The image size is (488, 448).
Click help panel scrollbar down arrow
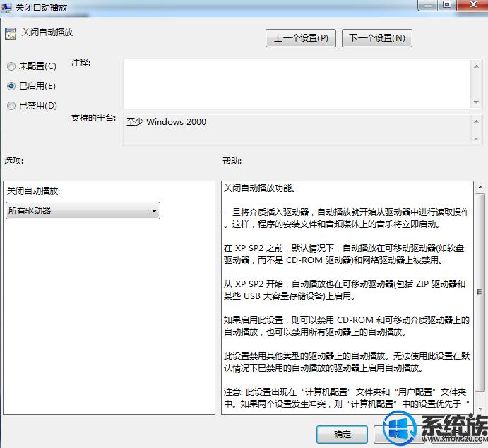(x=480, y=409)
